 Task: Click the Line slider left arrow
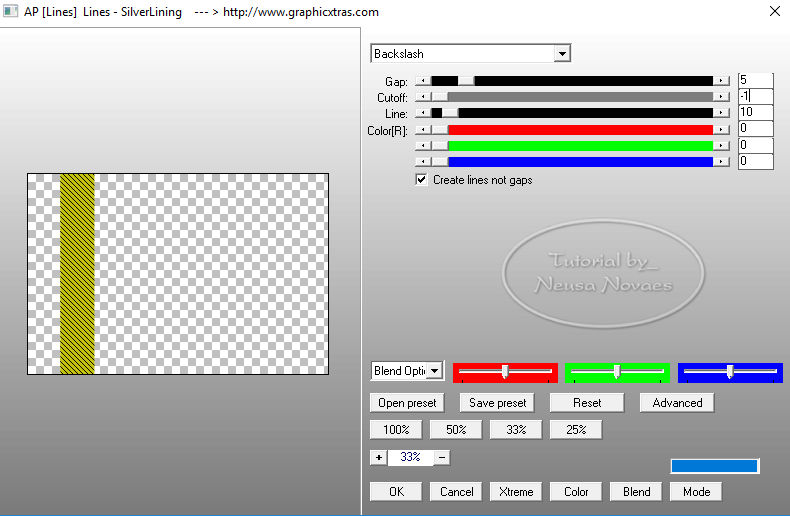click(x=423, y=113)
